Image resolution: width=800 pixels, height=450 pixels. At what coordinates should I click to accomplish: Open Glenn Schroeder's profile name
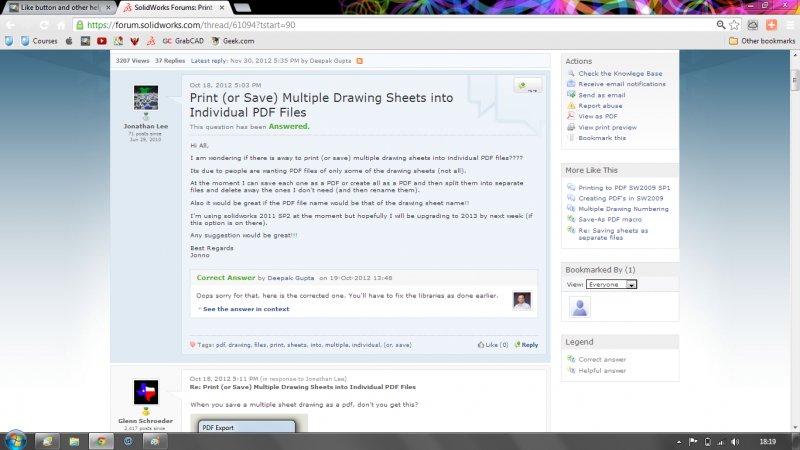(x=145, y=421)
